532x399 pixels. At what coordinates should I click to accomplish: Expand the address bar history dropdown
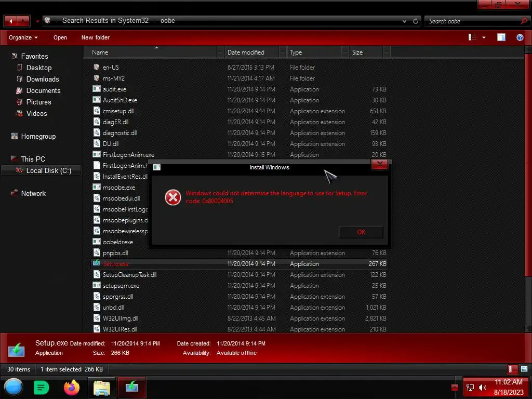pos(404,21)
